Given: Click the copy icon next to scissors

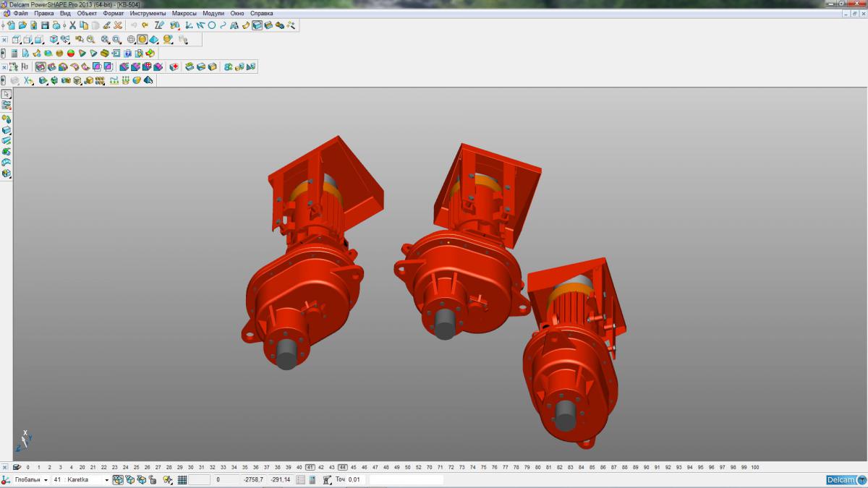Looking at the screenshot, I should click(x=83, y=25).
